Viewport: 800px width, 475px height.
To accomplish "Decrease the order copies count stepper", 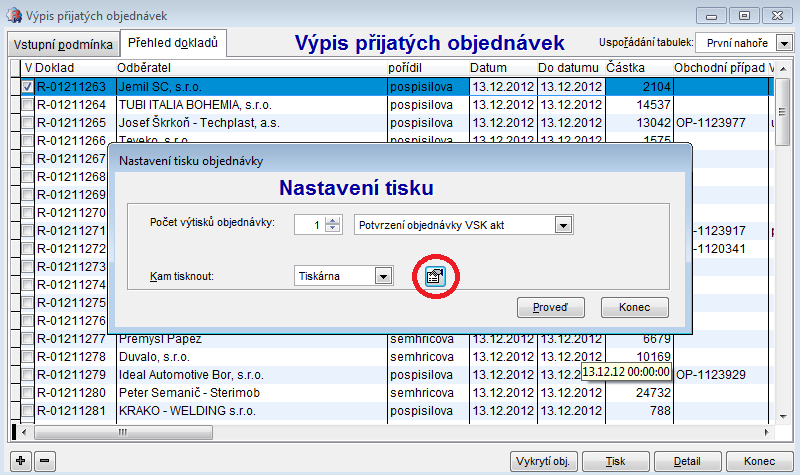I will [334, 230].
